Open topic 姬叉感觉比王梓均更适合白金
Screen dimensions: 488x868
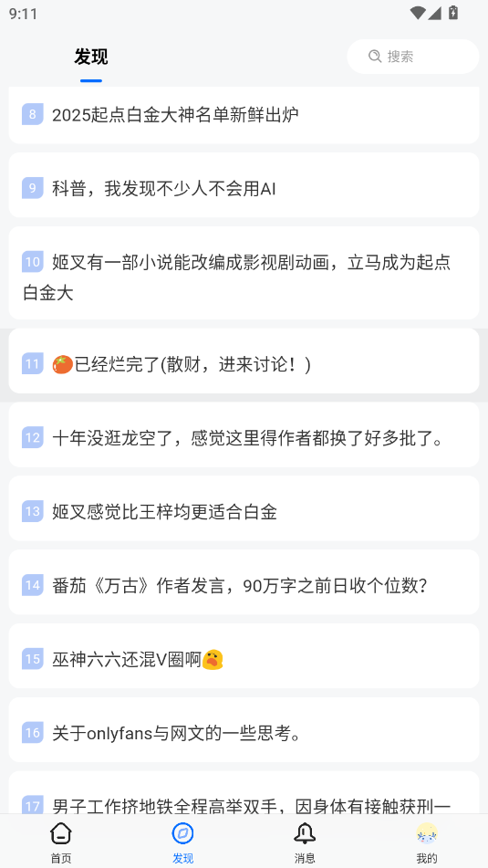[244, 512]
